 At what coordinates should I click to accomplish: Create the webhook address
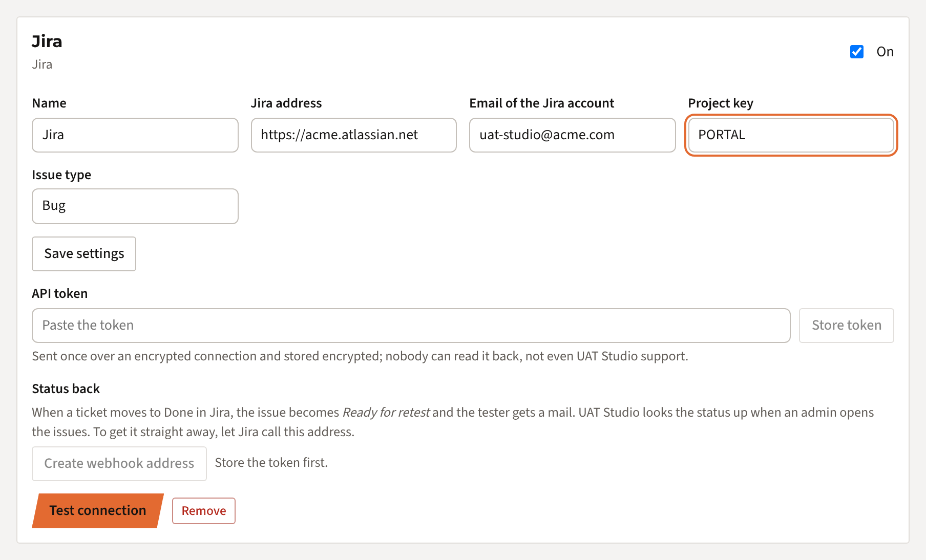119,464
